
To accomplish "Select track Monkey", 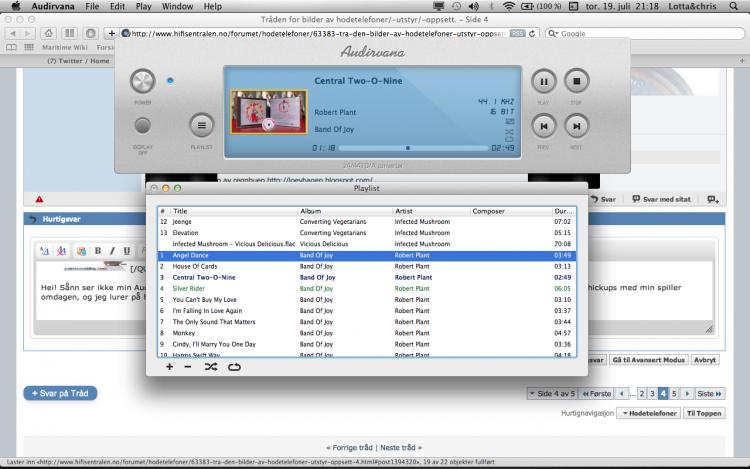I will point(367,333).
